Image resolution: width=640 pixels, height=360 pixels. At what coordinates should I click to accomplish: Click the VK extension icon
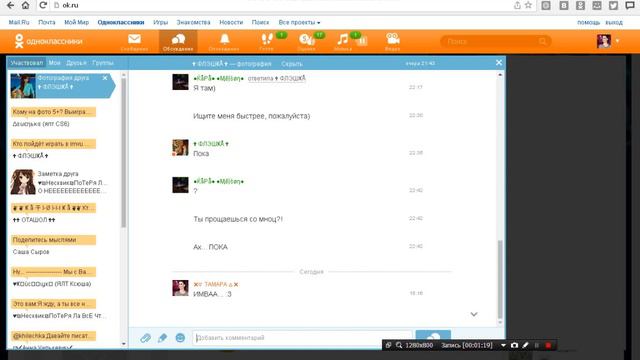564,5
